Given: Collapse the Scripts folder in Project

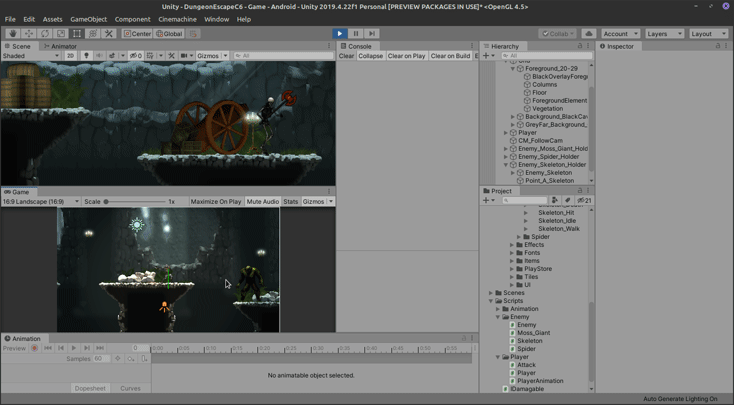Looking at the screenshot, I should click(491, 301).
